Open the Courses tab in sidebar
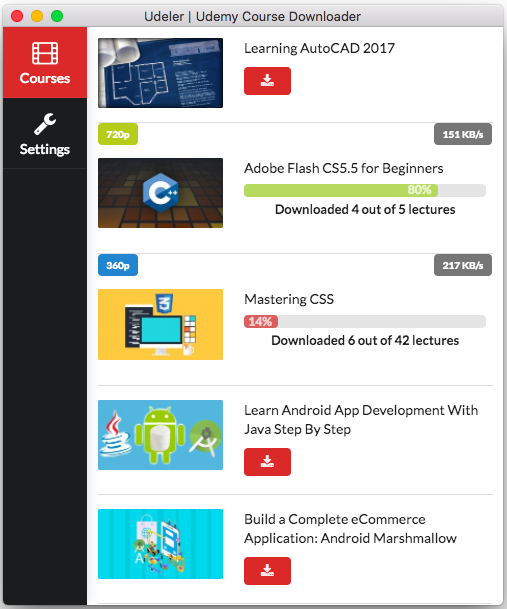Viewport: 507px width, 609px height. pyautogui.click(x=45, y=63)
